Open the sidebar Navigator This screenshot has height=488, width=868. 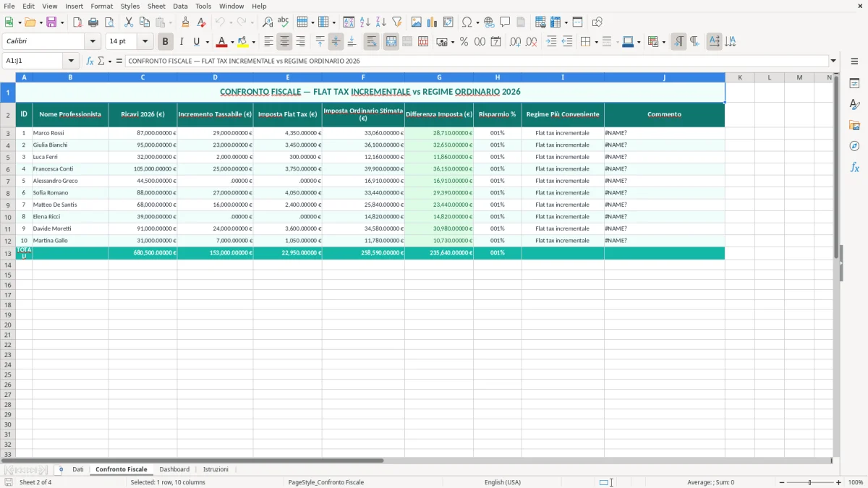pyautogui.click(x=854, y=147)
